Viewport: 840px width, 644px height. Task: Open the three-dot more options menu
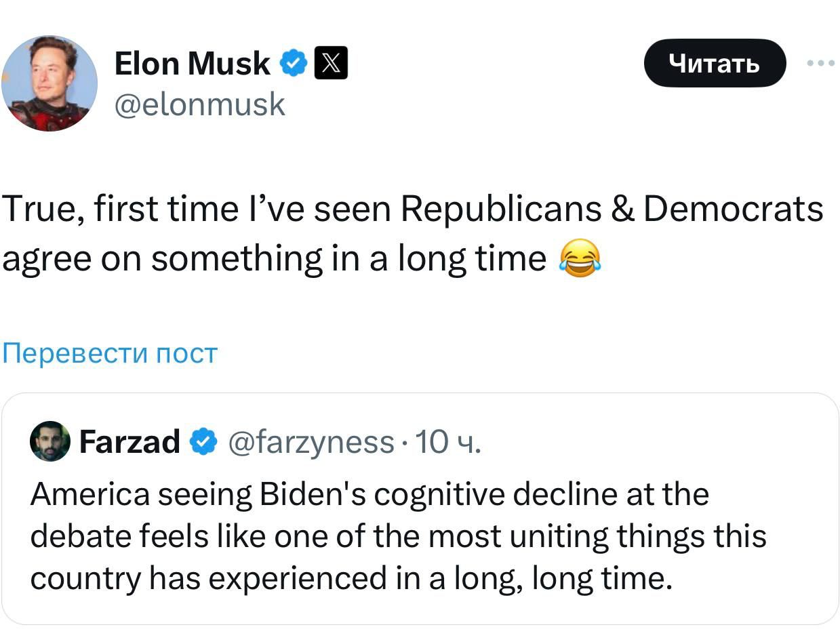821,63
